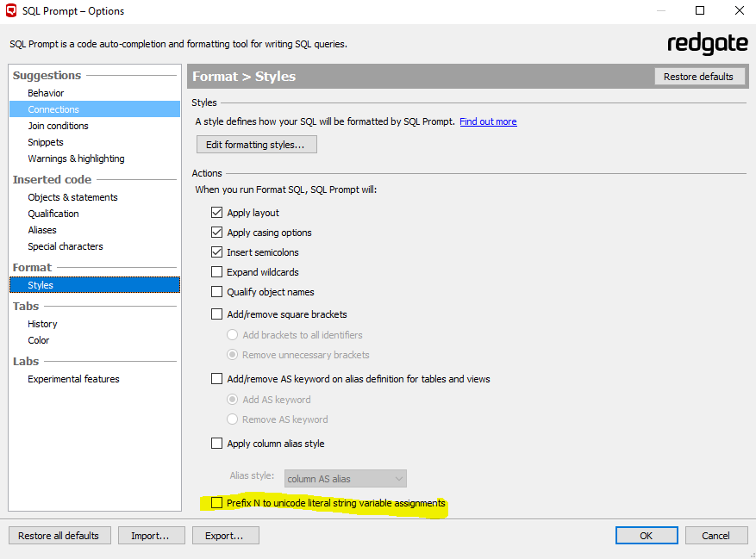This screenshot has width=756, height=559.
Task: Open History under Tabs
Action: point(42,324)
